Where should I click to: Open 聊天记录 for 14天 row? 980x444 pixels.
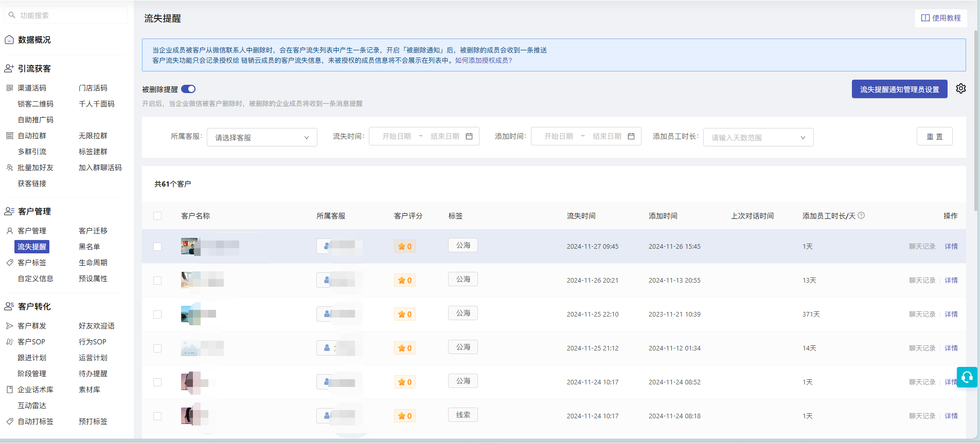pos(922,348)
